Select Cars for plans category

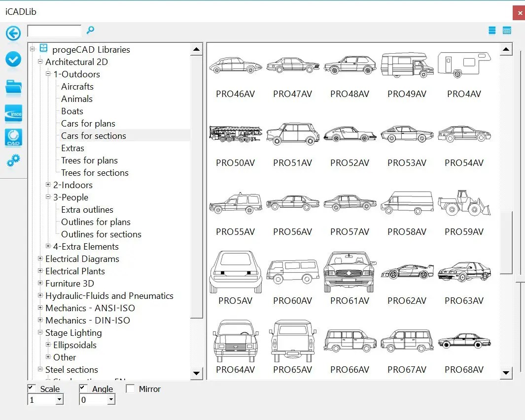click(x=88, y=124)
